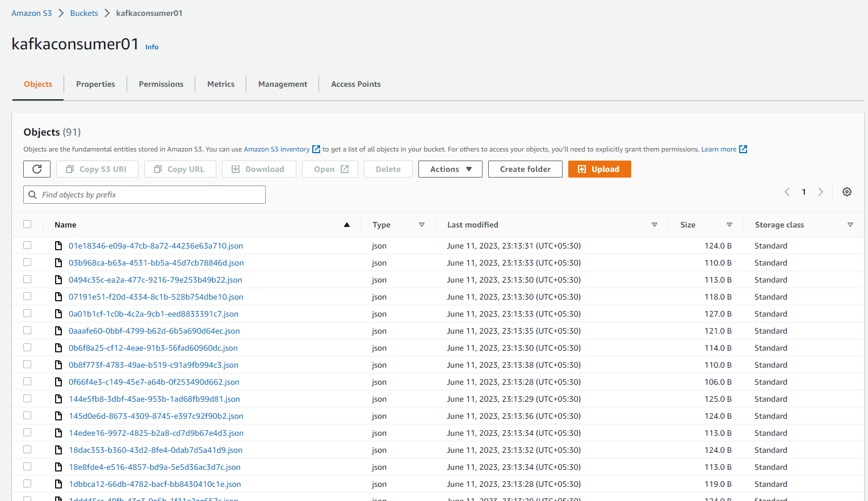Switch to the Permissions tab
The image size is (868, 501).
pos(161,83)
